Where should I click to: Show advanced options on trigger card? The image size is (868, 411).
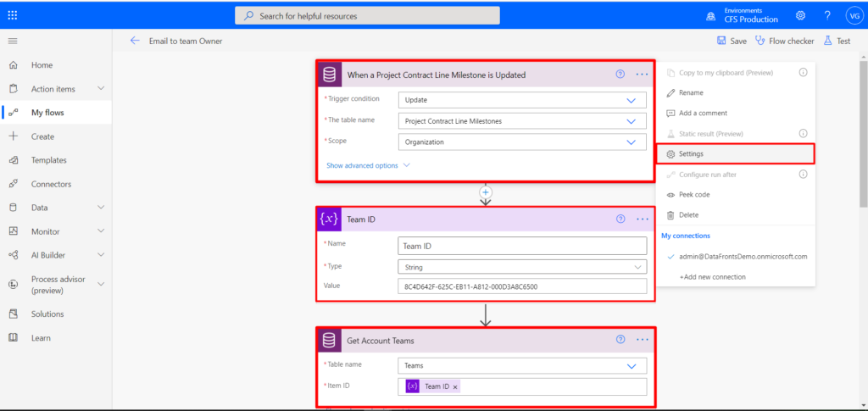click(368, 165)
